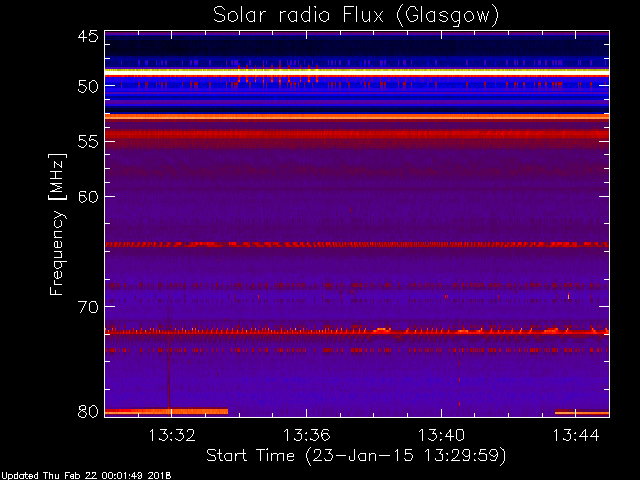Select the 50 frequency axis value
This screenshot has width=640, height=480.
(x=88, y=86)
